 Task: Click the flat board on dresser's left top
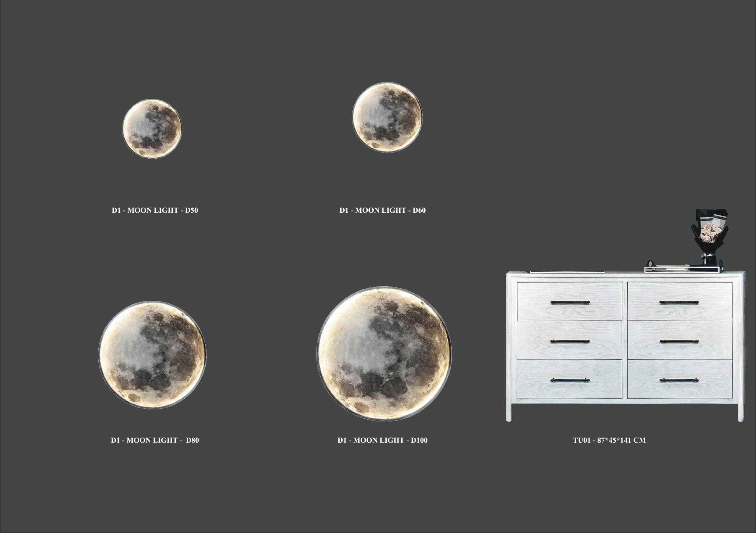[567, 272]
